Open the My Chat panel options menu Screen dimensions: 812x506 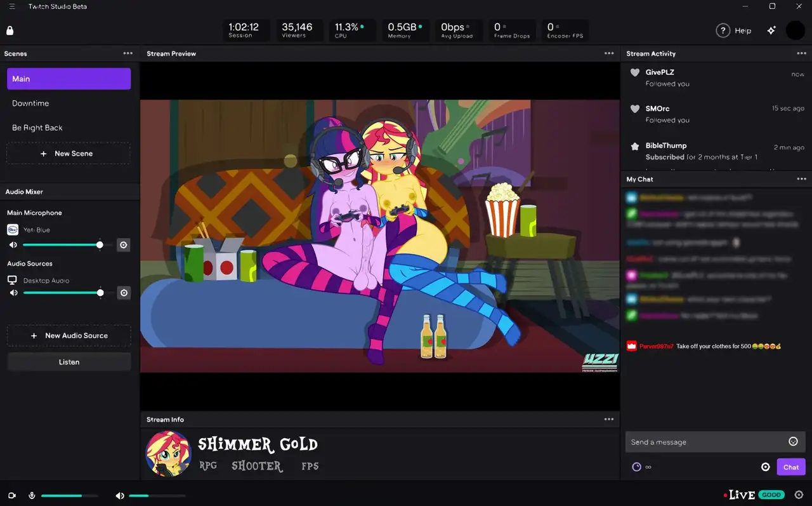(x=801, y=179)
